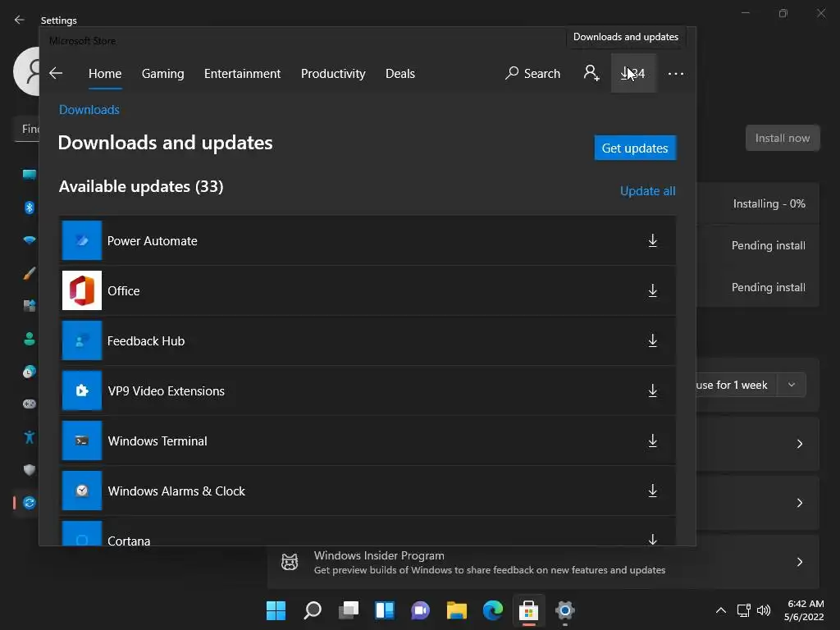840x630 pixels.
Task: Open the Downloads and updates icon showing 34
Action: 633,73
